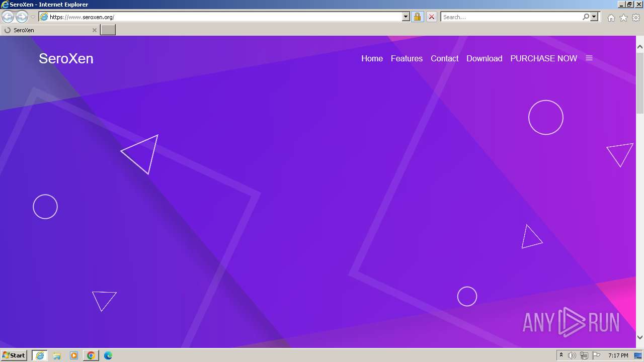Expand the address bar autocomplete dropdown
644x362 pixels.
click(406, 17)
